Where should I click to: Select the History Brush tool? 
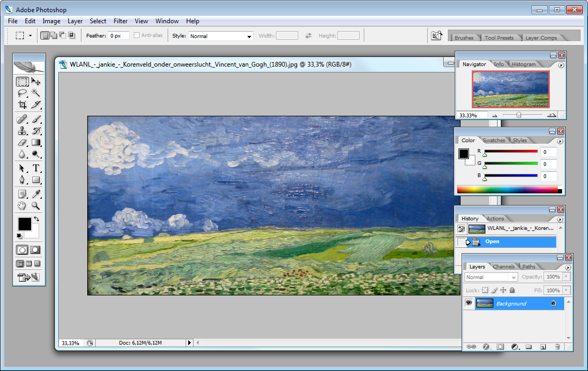pyautogui.click(x=36, y=131)
